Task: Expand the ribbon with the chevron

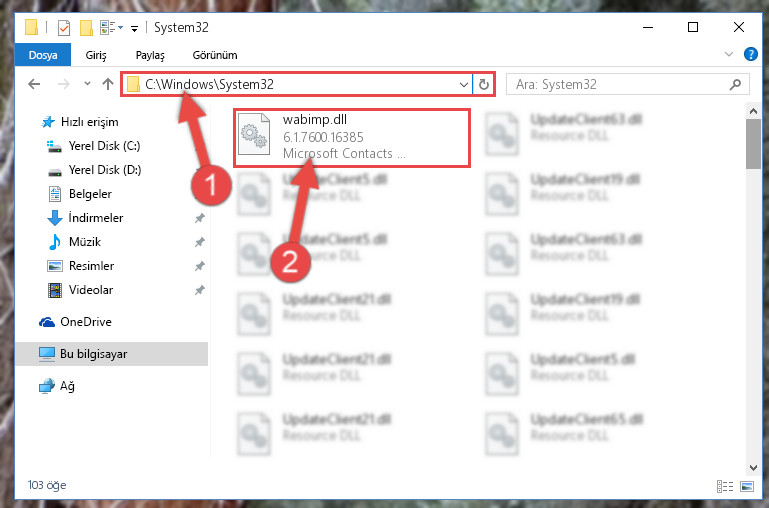Action: [x=729, y=54]
